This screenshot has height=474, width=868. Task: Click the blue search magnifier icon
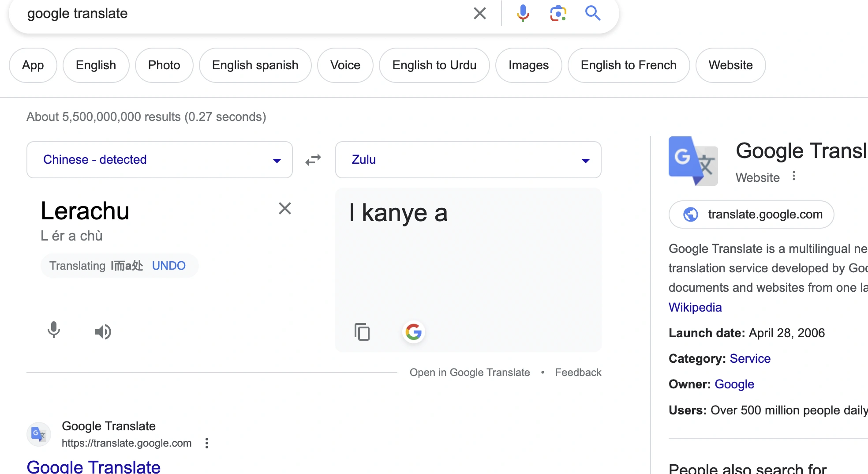pos(593,13)
